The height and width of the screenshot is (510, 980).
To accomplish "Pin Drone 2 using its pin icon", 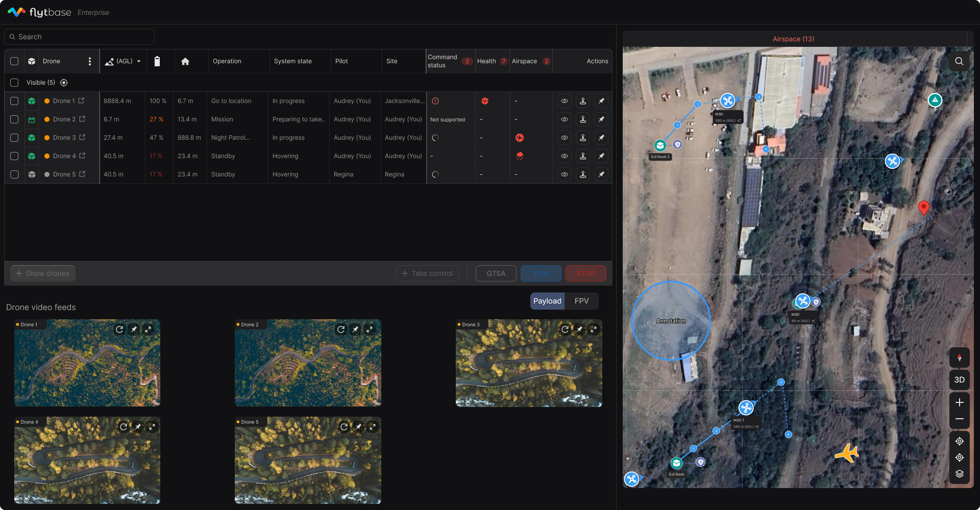I will pos(601,119).
